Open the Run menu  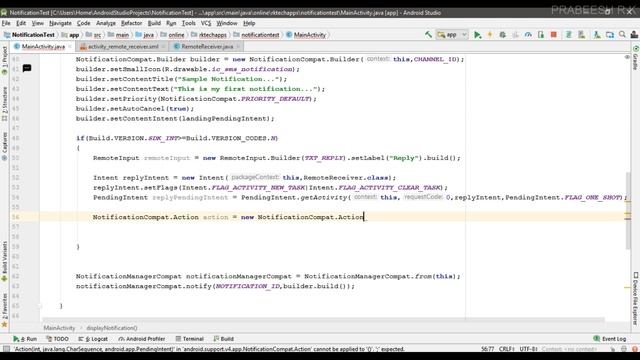click(x=171, y=23)
